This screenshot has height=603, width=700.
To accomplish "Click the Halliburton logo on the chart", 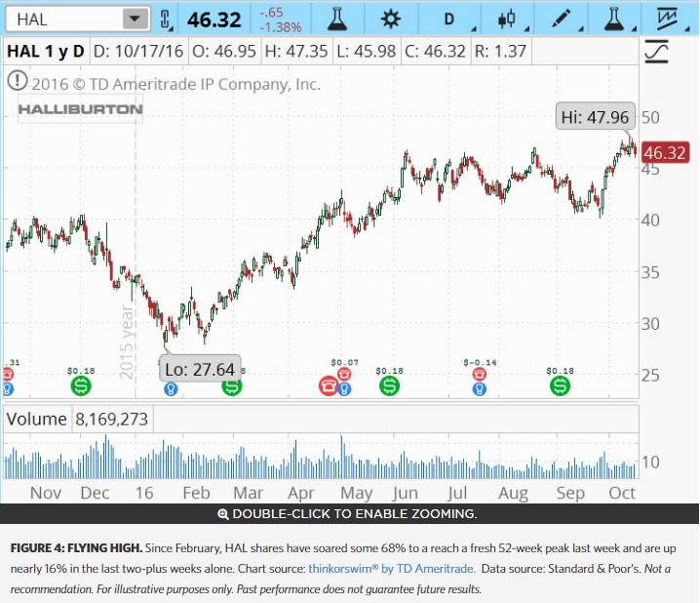I will [x=80, y=108].
